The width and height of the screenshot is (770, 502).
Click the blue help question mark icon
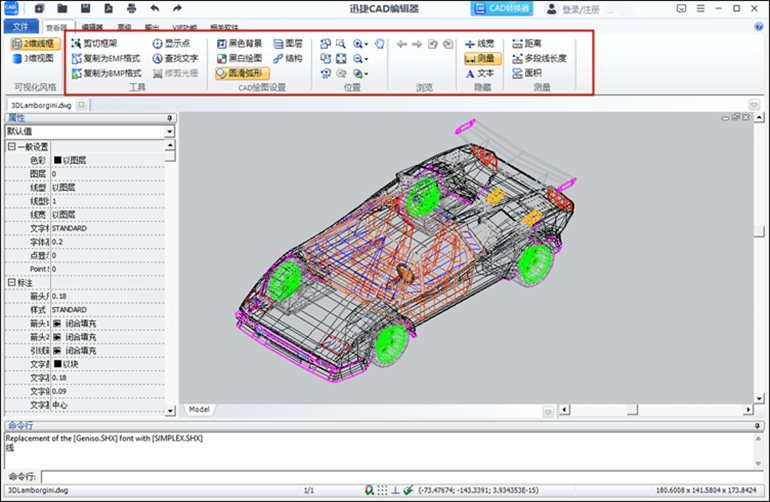759,27
